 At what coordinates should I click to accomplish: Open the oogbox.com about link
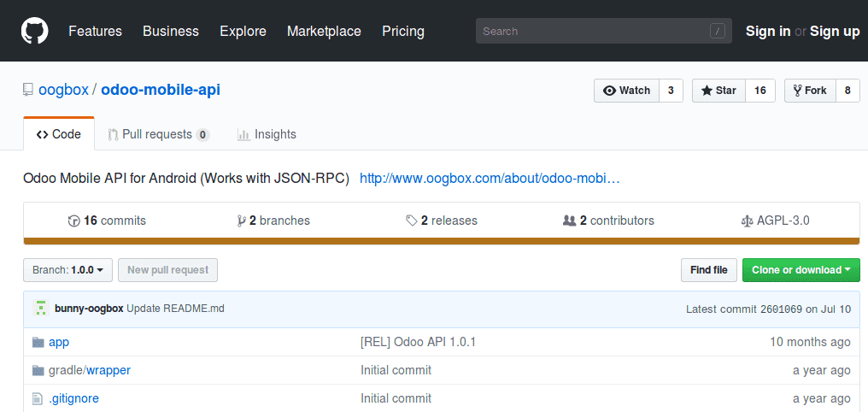point(490,179)
